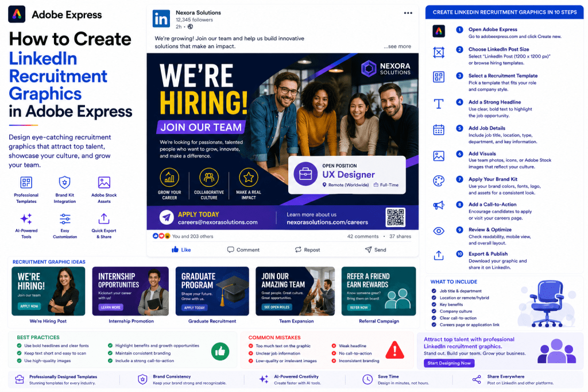Screen dimensions: 588x392
Task: Click the Too much text red X mark
Action: [250, 346]
